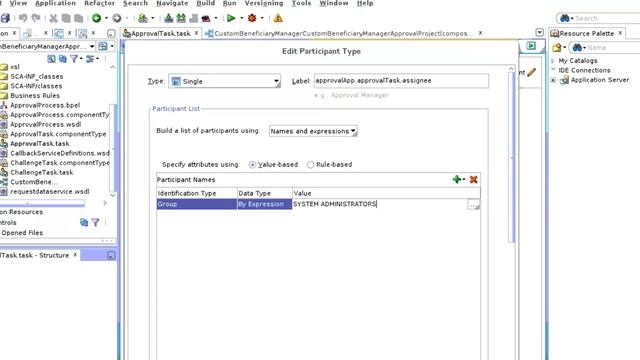Viewport: 640px width, 360px height.
Task: Open the Versioning menu
Action: [264, 3]
